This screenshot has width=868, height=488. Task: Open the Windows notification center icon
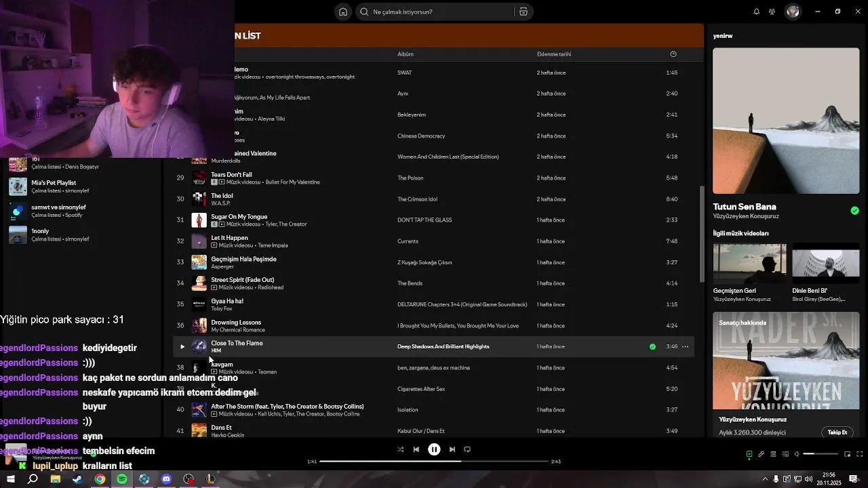(x=853, y=479)
